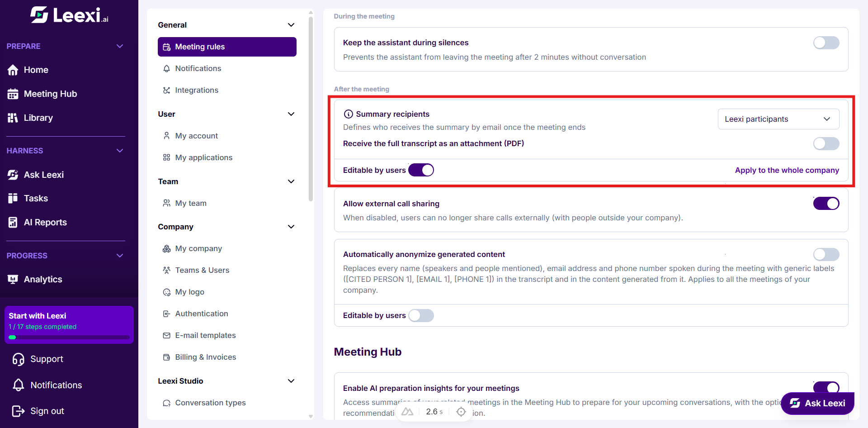Click the AI Reports icon

13,222
